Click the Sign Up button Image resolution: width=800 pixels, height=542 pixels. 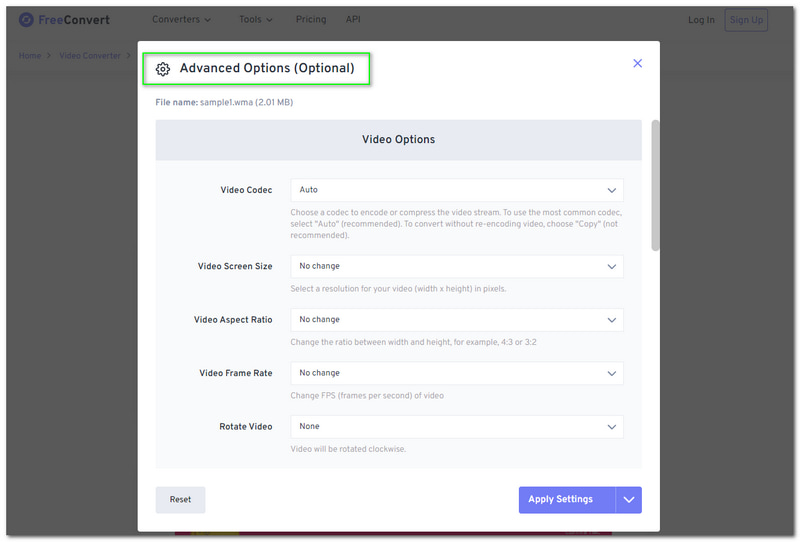[x=746, y=20]
